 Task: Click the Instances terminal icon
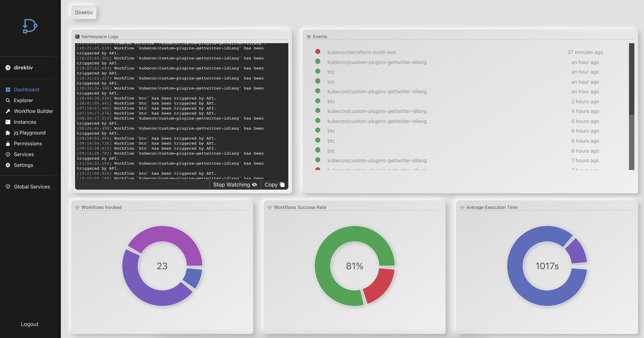pos(8,122)
